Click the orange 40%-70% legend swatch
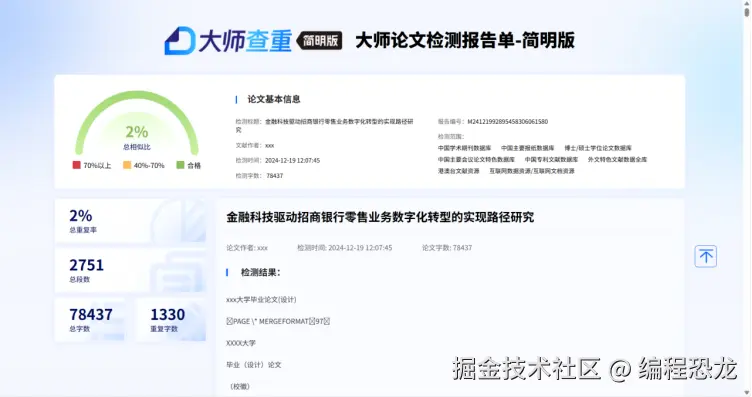This screenshot has height=397, width=752. coord(127,165)
